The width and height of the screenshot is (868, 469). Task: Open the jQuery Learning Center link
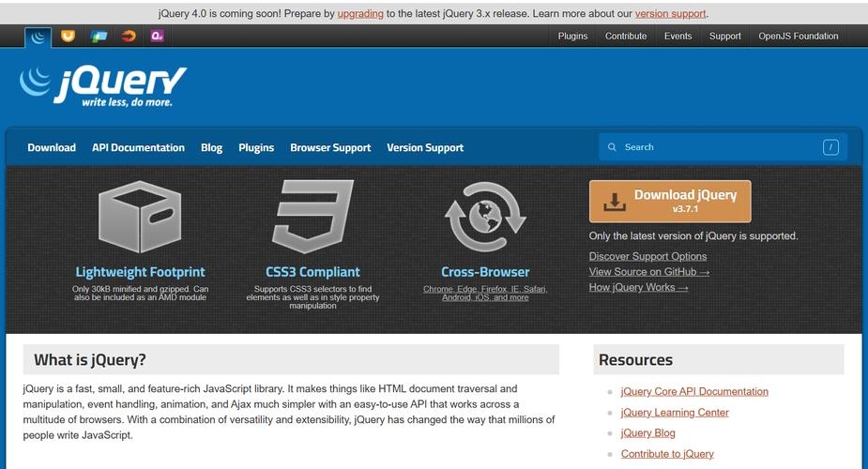[674, 413]
